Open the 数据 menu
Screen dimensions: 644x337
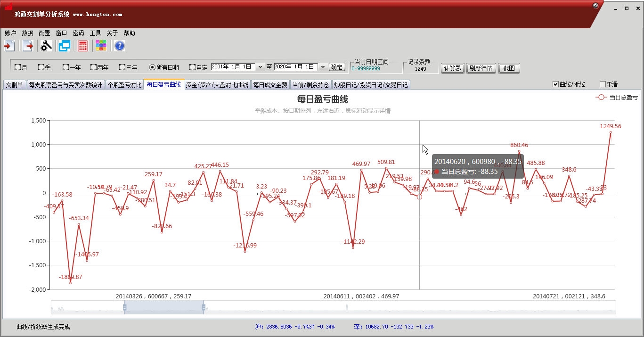27,33
